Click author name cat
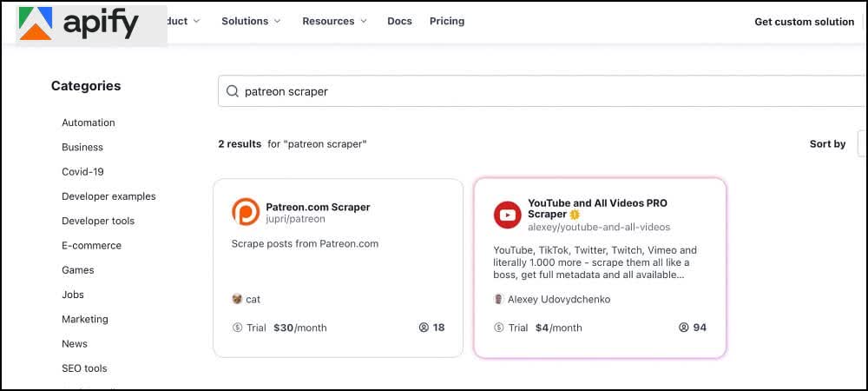868x391 pixels. click(253, 299)
